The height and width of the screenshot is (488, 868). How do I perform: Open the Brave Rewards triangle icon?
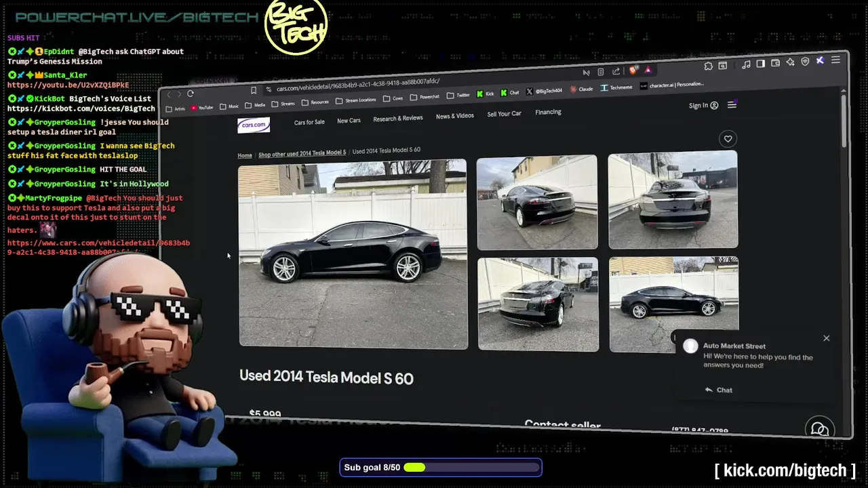point(648,70)
